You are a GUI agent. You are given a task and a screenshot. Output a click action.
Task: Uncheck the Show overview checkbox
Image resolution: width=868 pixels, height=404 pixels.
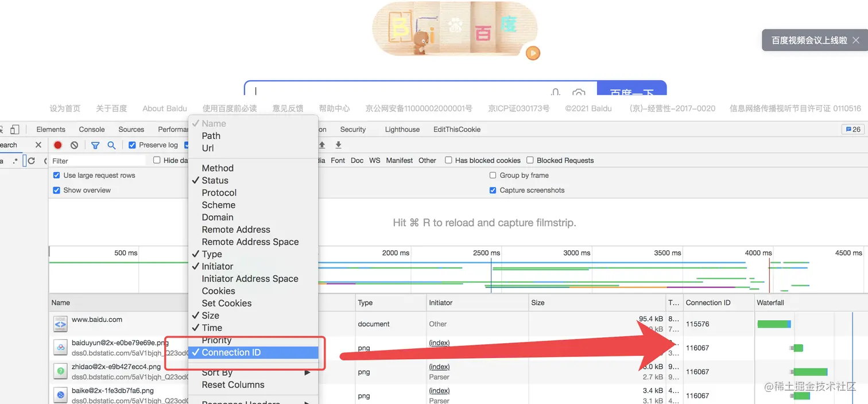pyautogui.click(x=56, y=190)
